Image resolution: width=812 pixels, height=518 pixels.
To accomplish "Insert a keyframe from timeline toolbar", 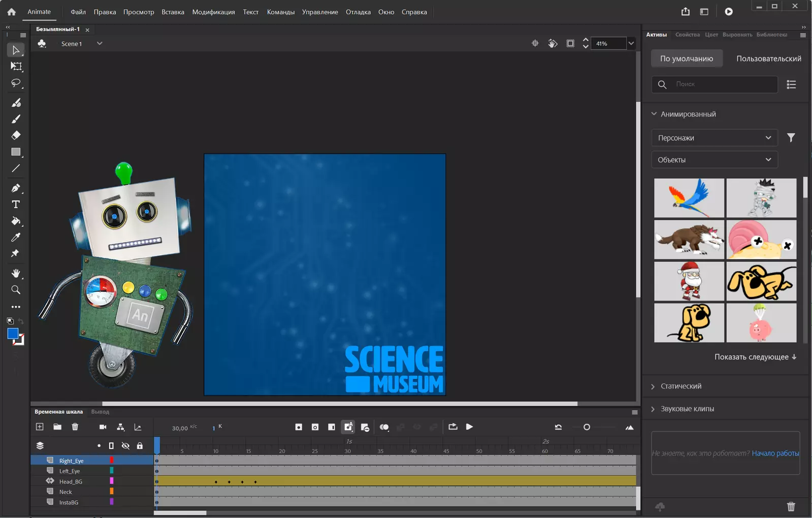I will click(299, 427).
